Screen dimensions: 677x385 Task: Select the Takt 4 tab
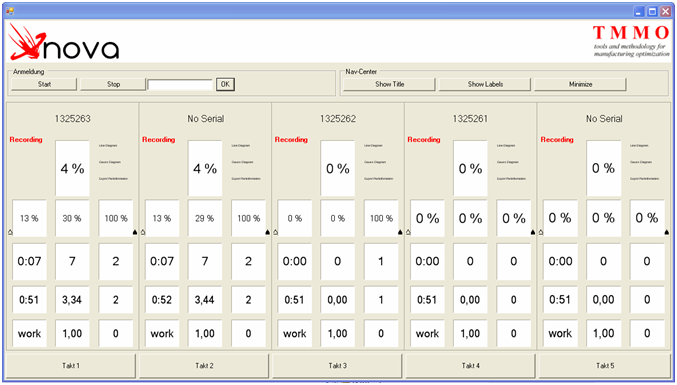[471, 366]
